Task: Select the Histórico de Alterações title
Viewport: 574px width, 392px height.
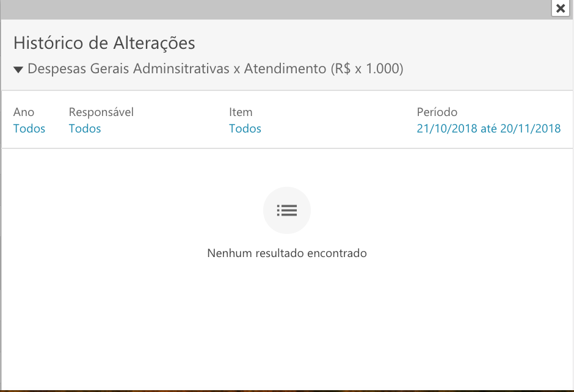Action: click(x=104, y=43)
